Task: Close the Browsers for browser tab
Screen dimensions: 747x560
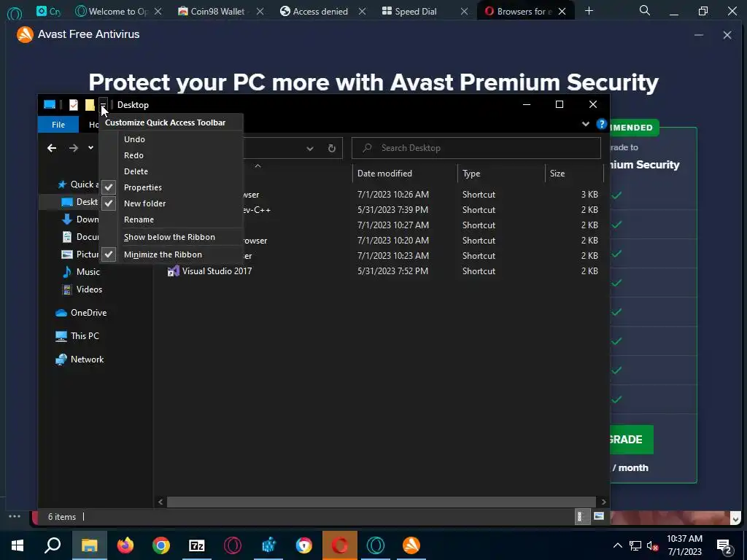Action: [x=562, y=12]
